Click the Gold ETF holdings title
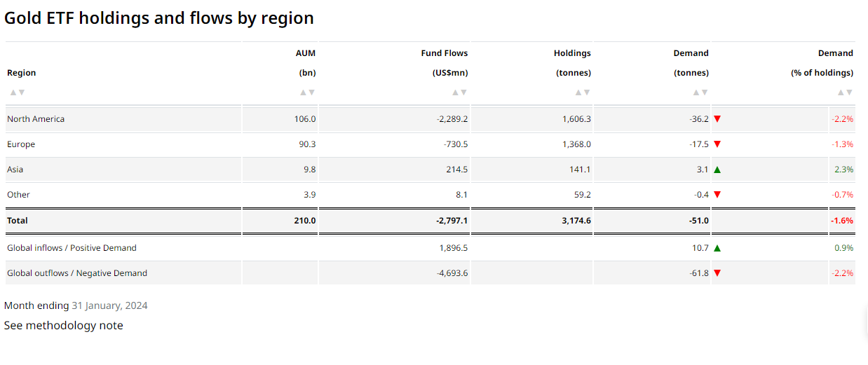The height and width of the screenshot is (365, 868). (x=159, y=18)
